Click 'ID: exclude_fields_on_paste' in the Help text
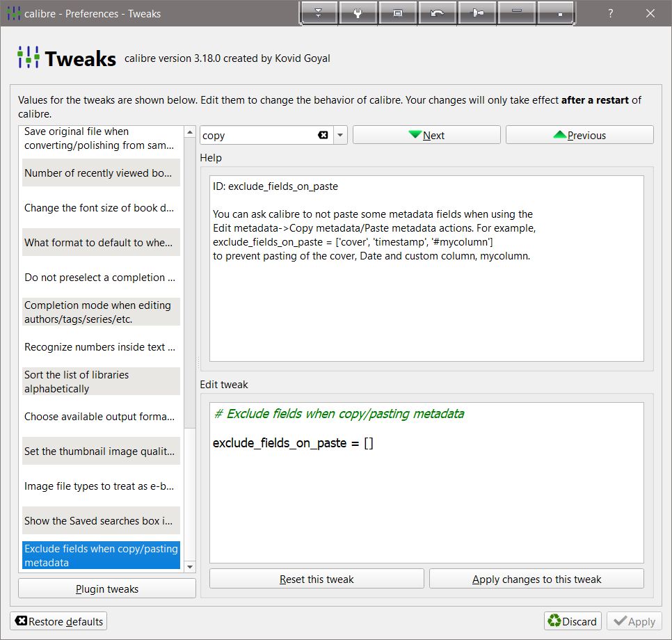Viewport: 672px width, 640px height. [x=275, y=186]
